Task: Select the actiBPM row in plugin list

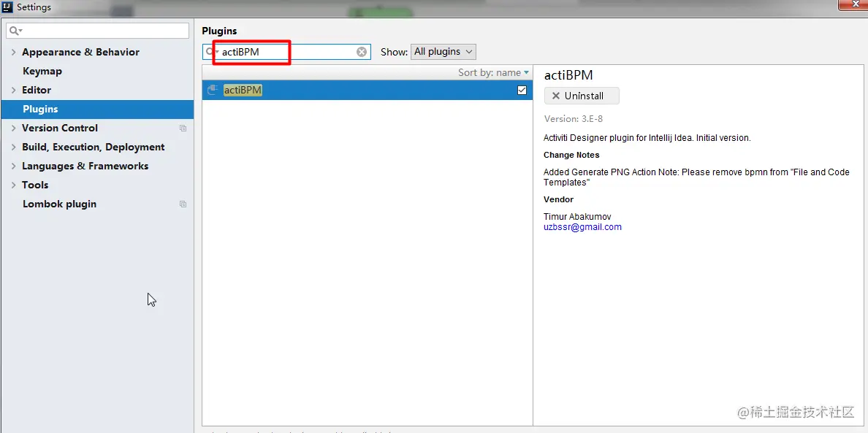Action: click(x=367, y=90)
